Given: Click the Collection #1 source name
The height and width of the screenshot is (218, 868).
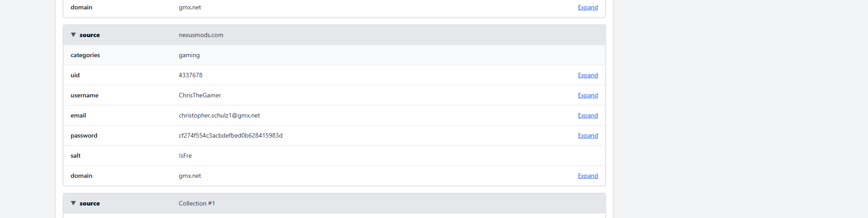Looking at the screenshot, I should [197, 203].
